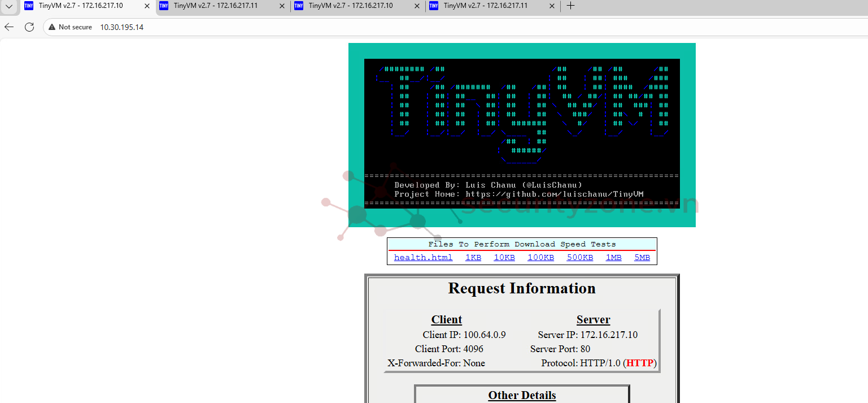Click the Not secure warning indicator
Image resolution: width=868 pixels, height=403 pixels.
(70, 27)
